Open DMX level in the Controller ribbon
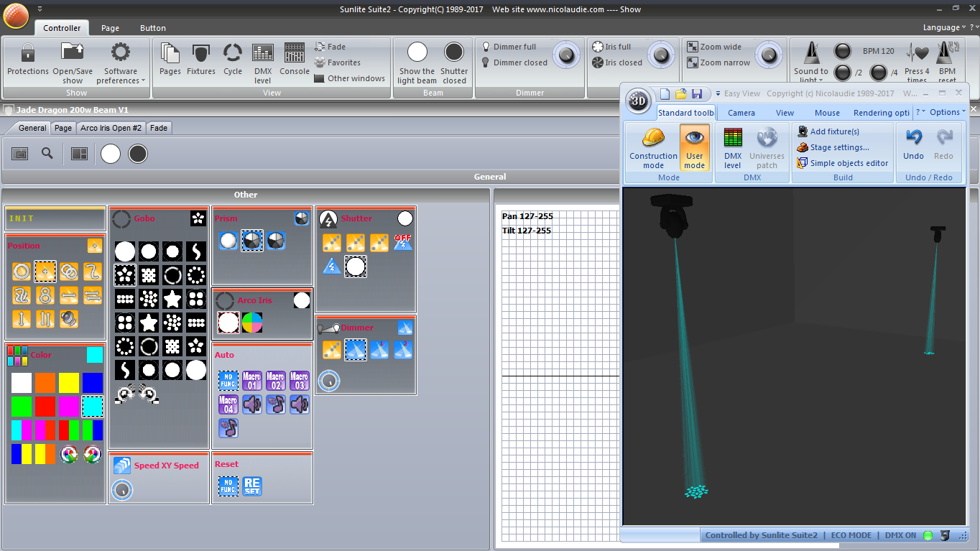This screenshot has width=980, height=551. click(x=263, y=53)
